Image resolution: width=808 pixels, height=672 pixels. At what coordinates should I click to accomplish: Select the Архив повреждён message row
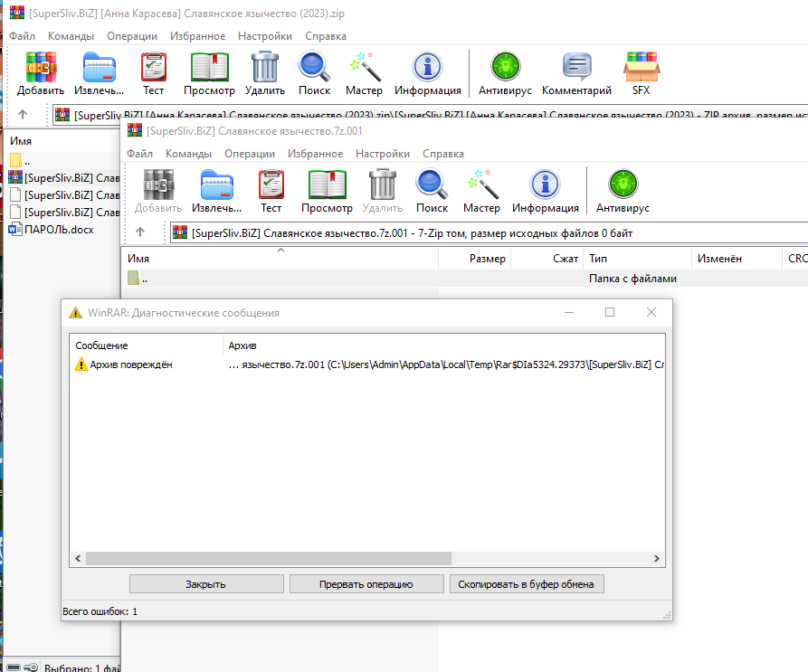[131, 364]
